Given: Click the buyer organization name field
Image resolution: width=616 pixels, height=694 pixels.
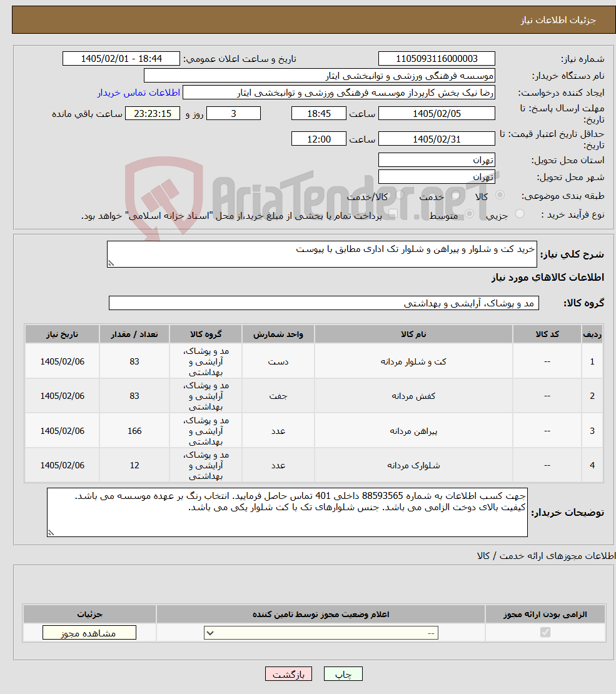Looking at the screenshot, I should (320, 76).
